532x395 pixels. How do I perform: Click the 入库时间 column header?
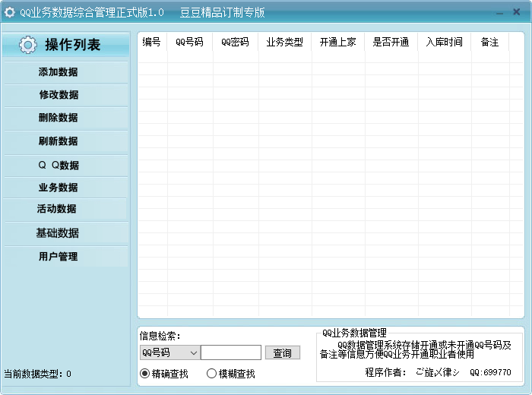click(445, 42)
